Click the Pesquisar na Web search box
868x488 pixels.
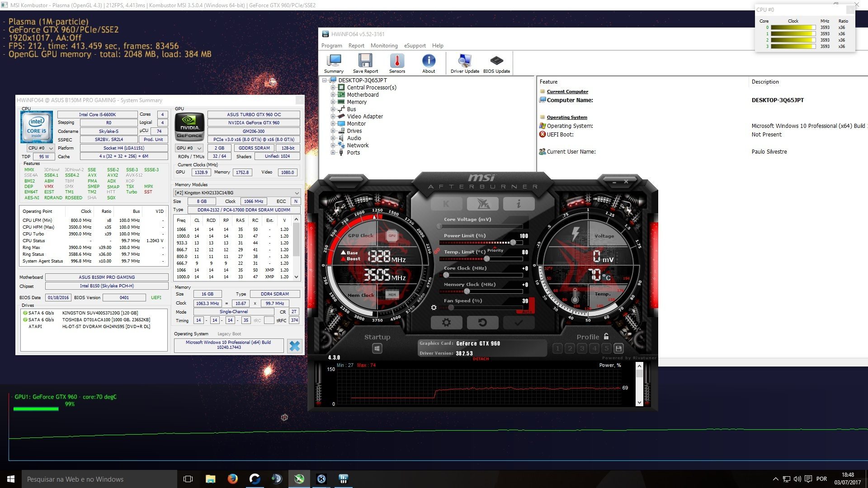pyautogui.click(x=99, y=479)
